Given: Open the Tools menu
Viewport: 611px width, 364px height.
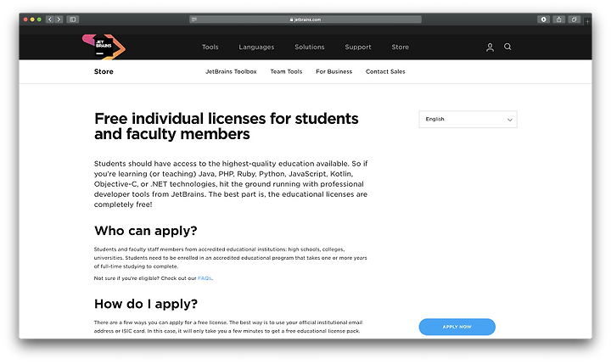Looking at the screenshot, I should (210, 47).
